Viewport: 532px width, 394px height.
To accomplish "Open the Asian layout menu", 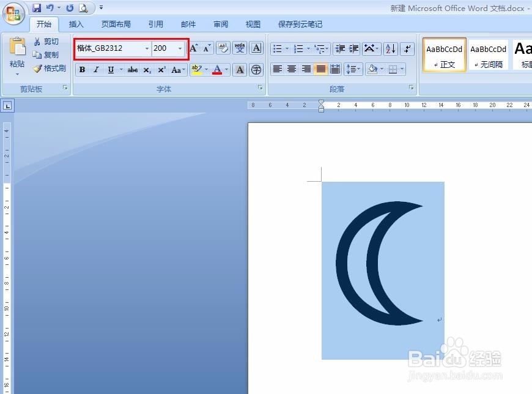I will coord(371,49).
